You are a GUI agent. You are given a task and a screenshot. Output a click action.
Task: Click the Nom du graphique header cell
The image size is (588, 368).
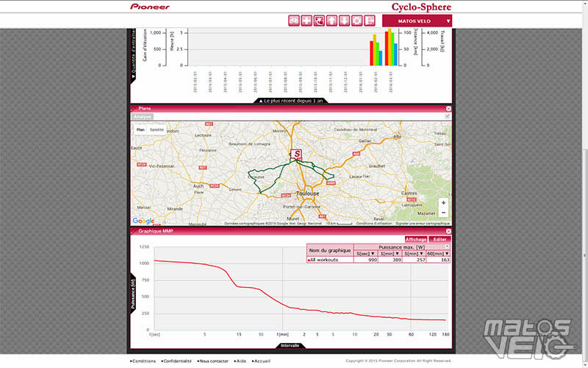pos(330,250)
